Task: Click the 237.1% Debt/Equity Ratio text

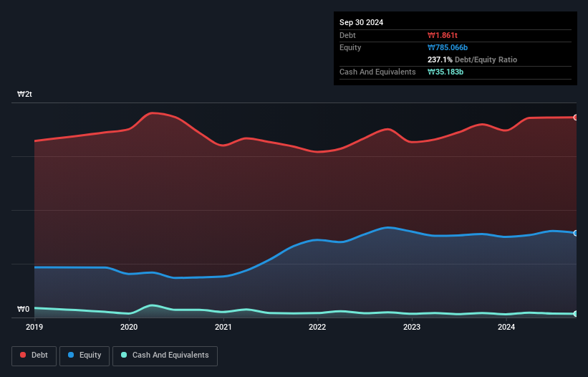Action: (x=472, y=59)
